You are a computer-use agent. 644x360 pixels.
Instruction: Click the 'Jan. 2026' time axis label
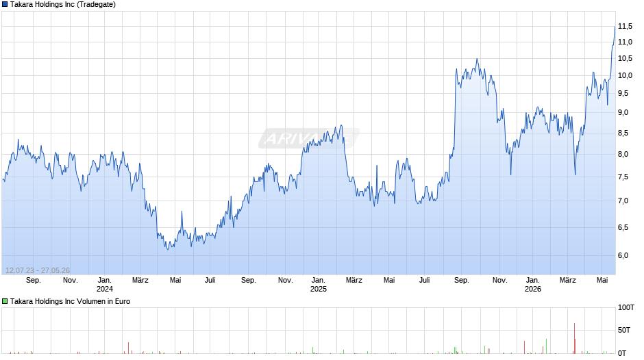pos(533,285)
